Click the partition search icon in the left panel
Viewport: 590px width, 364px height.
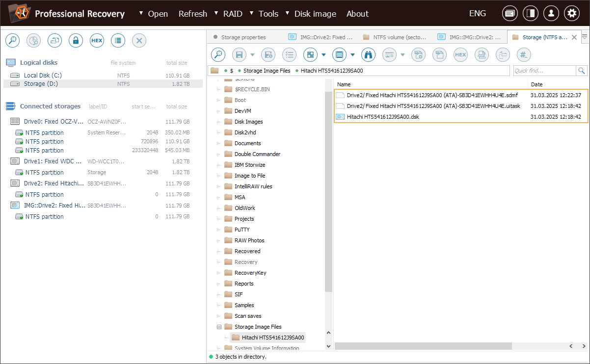(x=33, y=41)
